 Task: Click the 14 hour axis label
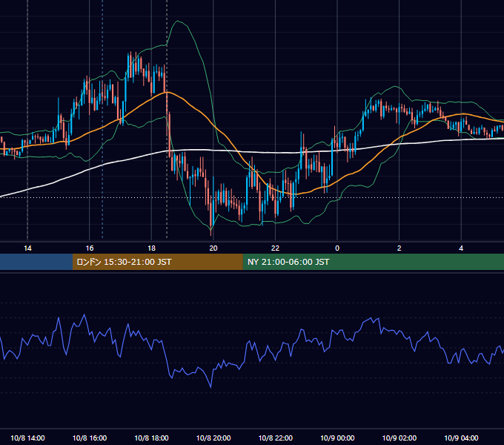[x=27, y=248]
